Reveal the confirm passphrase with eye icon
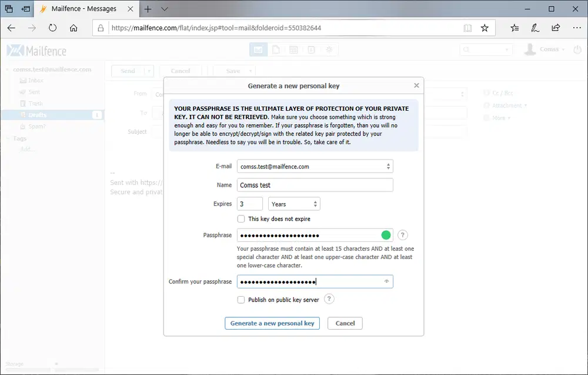The image size is (588, 375). 386,281
